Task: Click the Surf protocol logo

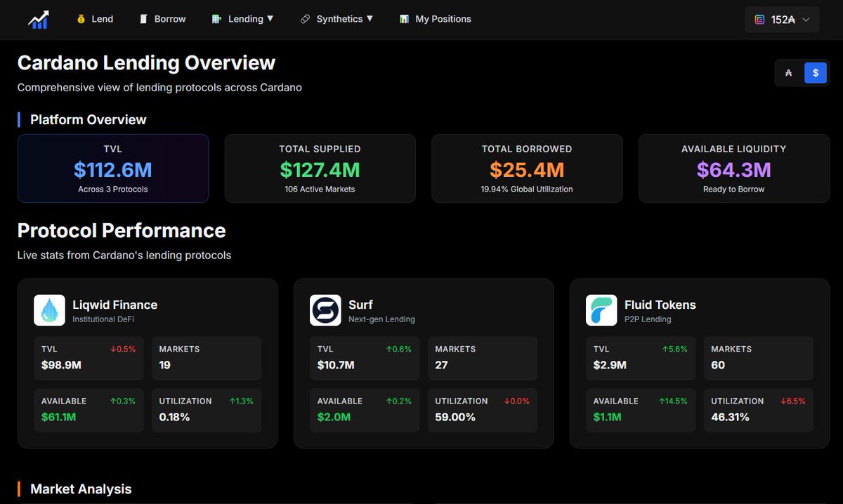Action: [325, 310]
